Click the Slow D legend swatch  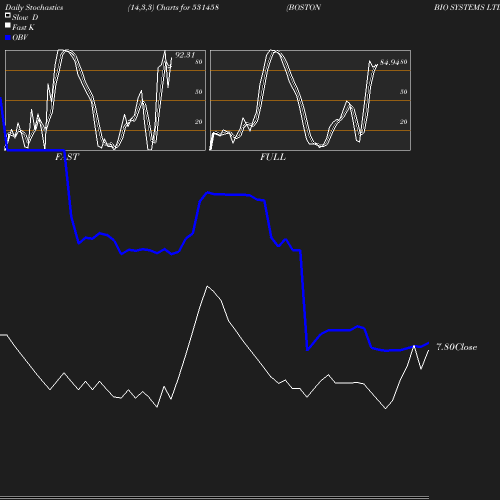click(8, 15)
